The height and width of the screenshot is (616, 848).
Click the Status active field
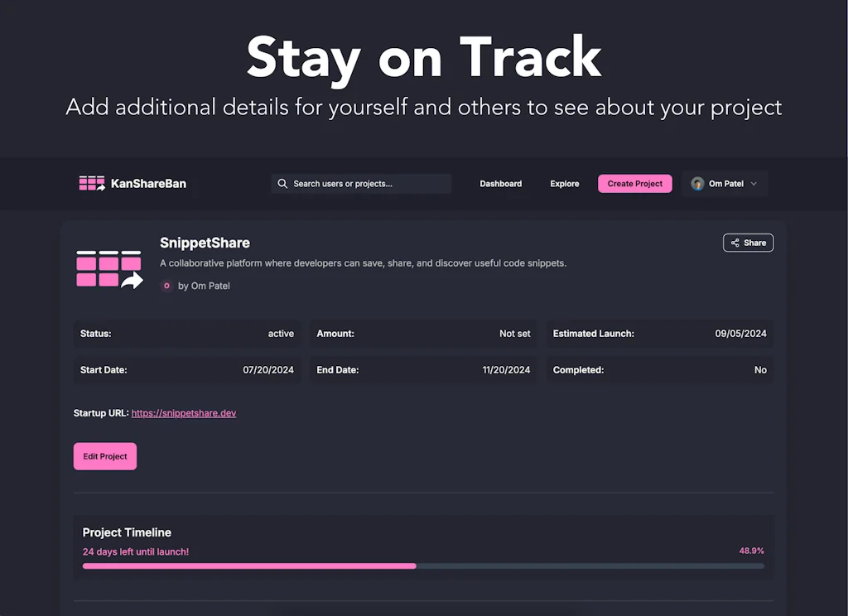pos(187,334)
